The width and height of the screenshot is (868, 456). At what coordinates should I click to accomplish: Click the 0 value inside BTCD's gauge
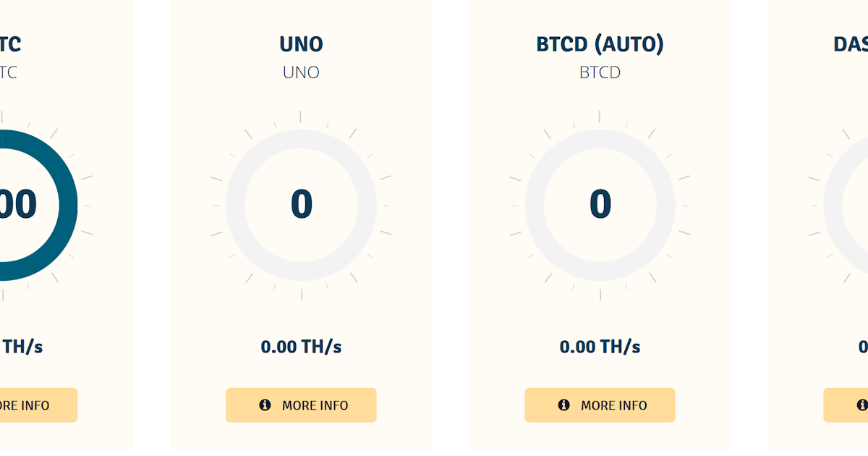pyautogui.click(x=600, y=204)
